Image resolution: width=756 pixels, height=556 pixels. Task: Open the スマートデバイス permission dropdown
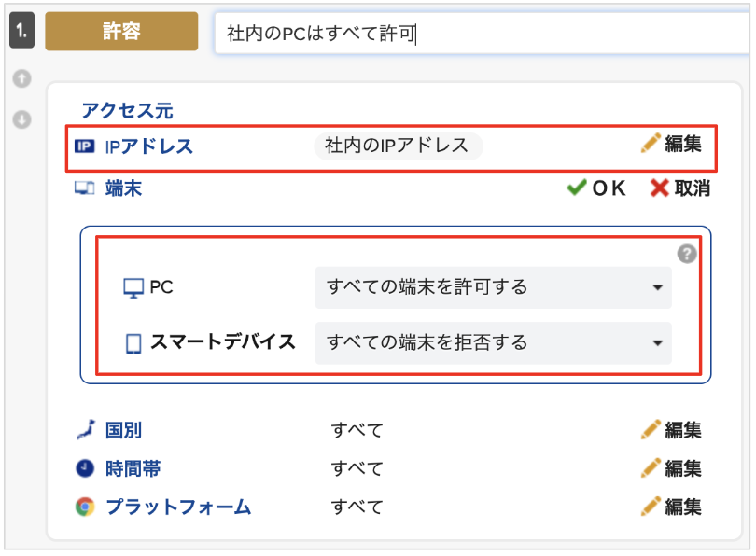(493, 343)
